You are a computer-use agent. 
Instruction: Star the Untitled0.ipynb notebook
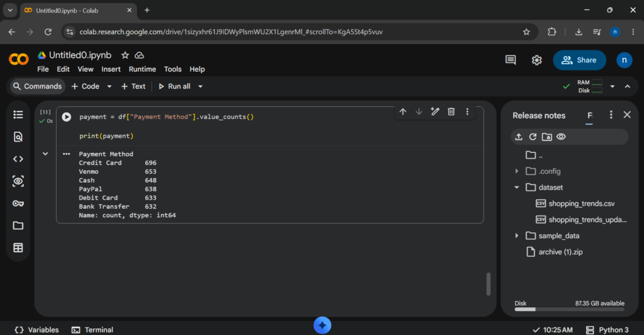125,55
